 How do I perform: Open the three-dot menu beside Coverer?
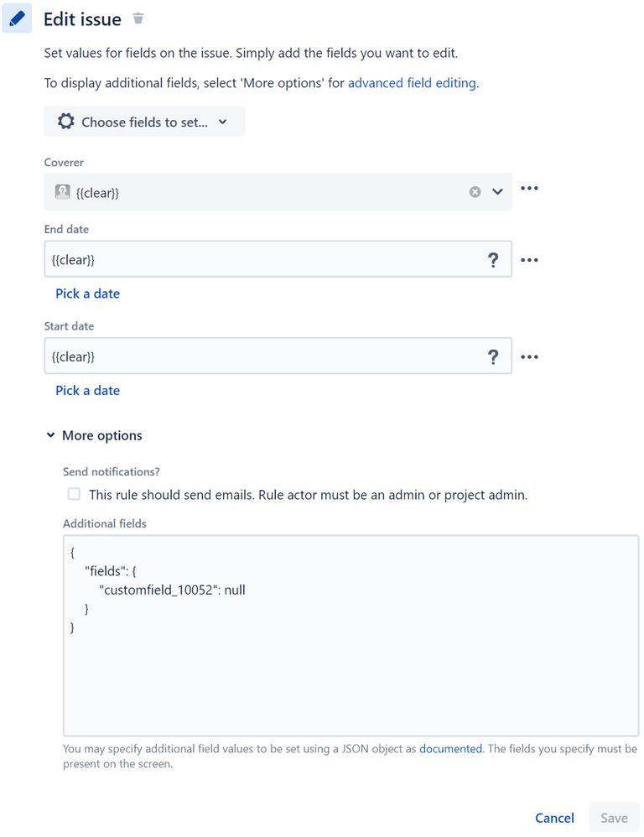coord(529,189)
